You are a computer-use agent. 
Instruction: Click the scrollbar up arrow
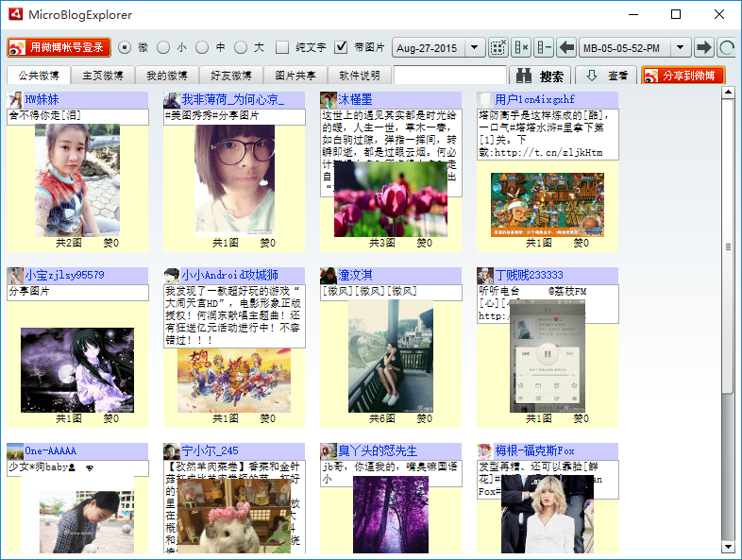[x=728, y=92]
